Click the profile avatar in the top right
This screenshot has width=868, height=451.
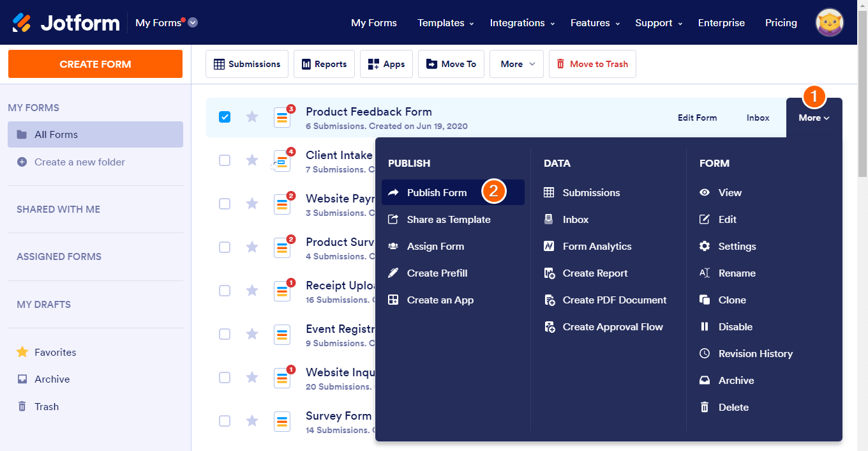[829, 22]
